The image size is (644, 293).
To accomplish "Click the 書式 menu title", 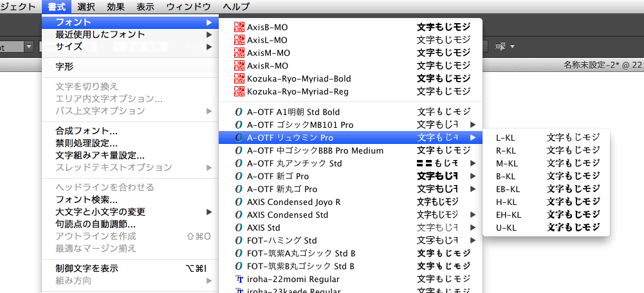I will pos(56,6).
